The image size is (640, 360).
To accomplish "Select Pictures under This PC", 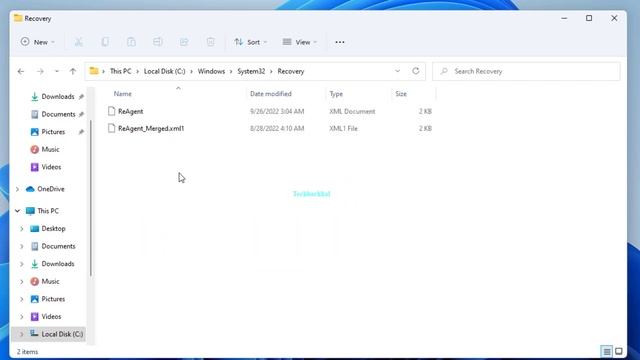I will click(x=53, y=299).
